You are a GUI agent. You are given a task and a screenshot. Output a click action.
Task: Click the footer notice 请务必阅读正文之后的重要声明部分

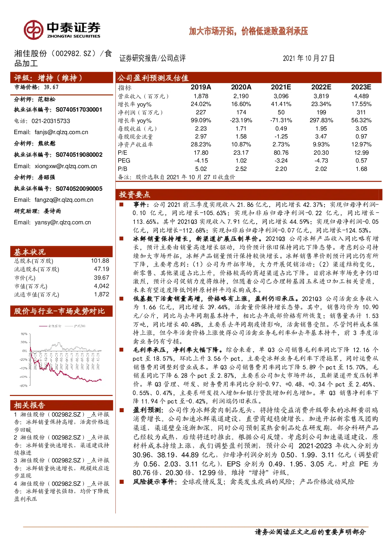pos(311,532)
